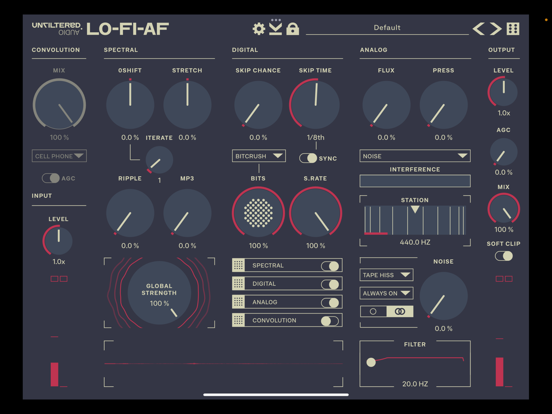Click the S.Rate knob
552x414 pixels.
316,213
